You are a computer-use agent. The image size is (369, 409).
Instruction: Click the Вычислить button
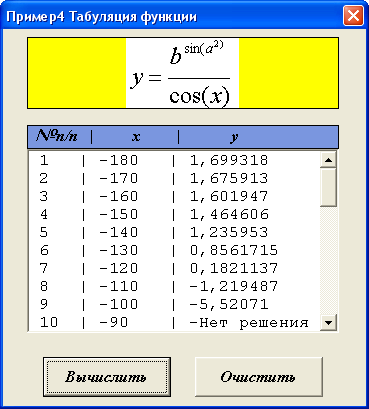point(107,377)
